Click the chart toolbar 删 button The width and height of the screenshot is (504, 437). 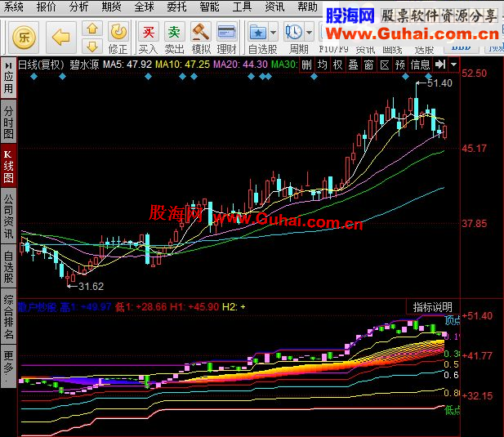[306, 65]
